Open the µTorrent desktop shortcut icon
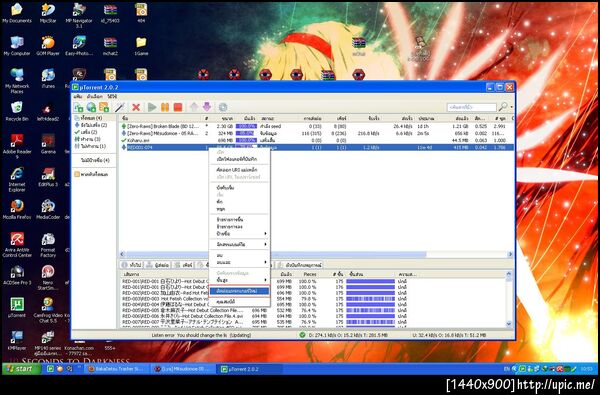The height and width of the screenshot is (395, 600). coord(17,307)
